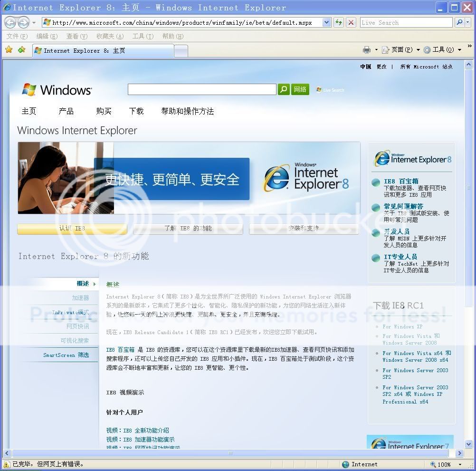Viewport: 476px width, 471px height.
Task: Open the 工具(O) gear menu
Action: [443, 50]
